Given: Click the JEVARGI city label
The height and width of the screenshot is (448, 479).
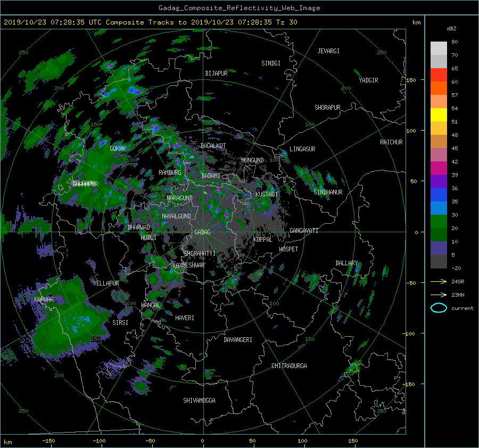Looking at the screenshot, I should point(328,51).
